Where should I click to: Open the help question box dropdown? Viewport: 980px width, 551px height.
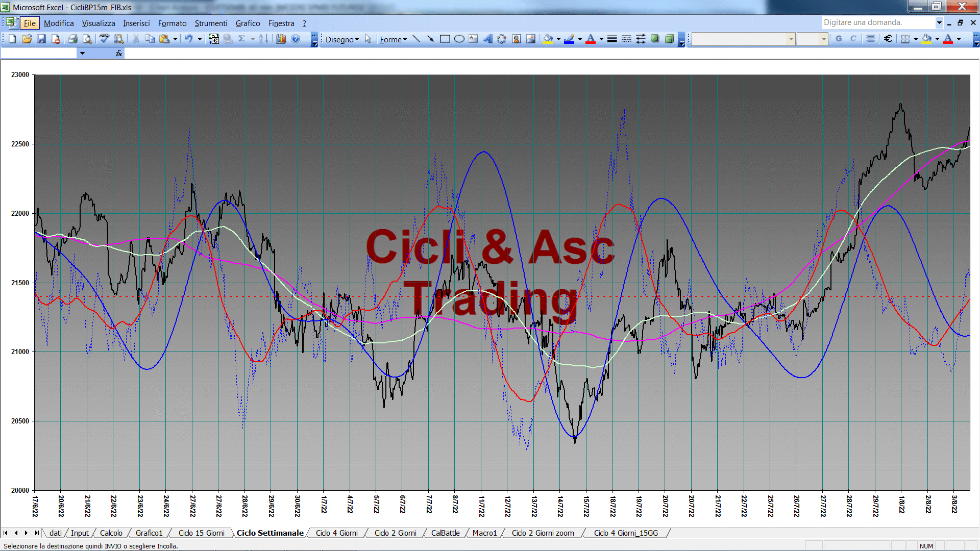(x=939, y=22)
